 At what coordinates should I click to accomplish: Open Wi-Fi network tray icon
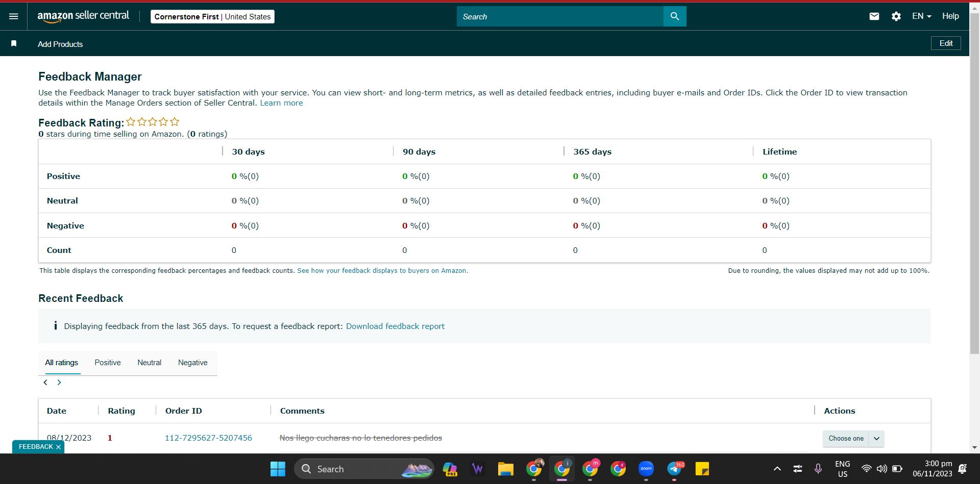point(866,469)
